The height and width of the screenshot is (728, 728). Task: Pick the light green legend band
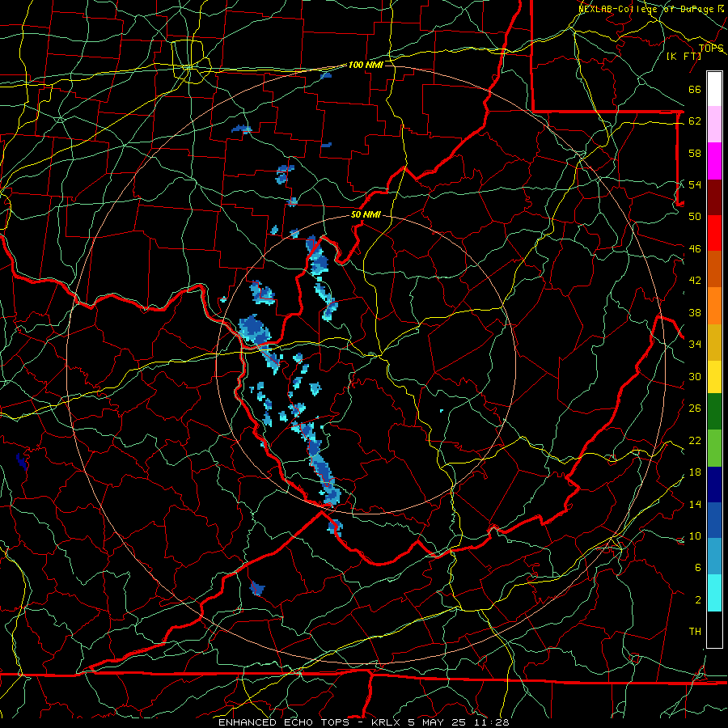714,447
